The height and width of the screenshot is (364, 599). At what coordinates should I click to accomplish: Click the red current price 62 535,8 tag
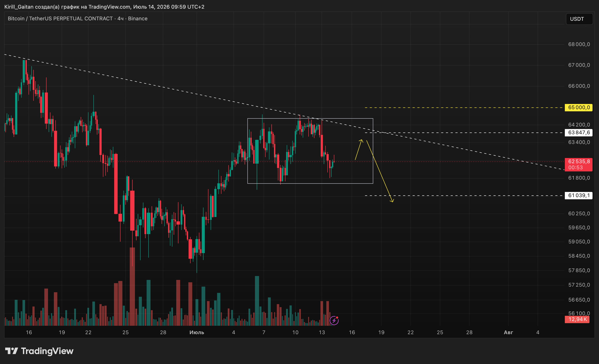(x=579, y=164)
